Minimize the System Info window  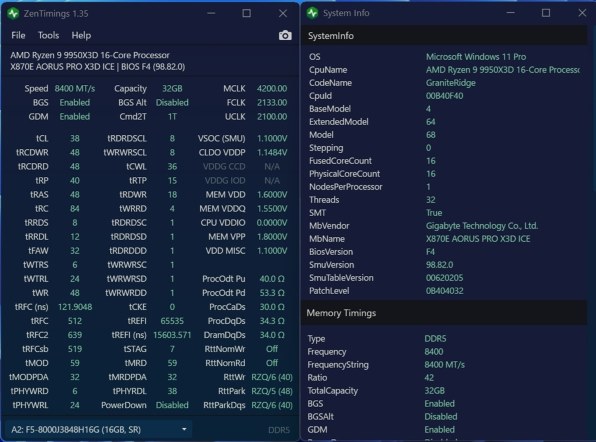511,13
